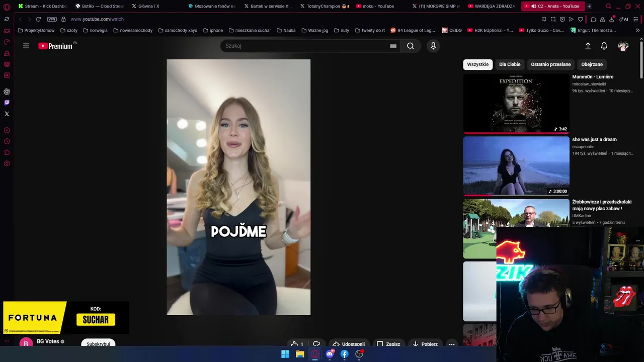Open the nuty bookmark folder

click(342, 30)
